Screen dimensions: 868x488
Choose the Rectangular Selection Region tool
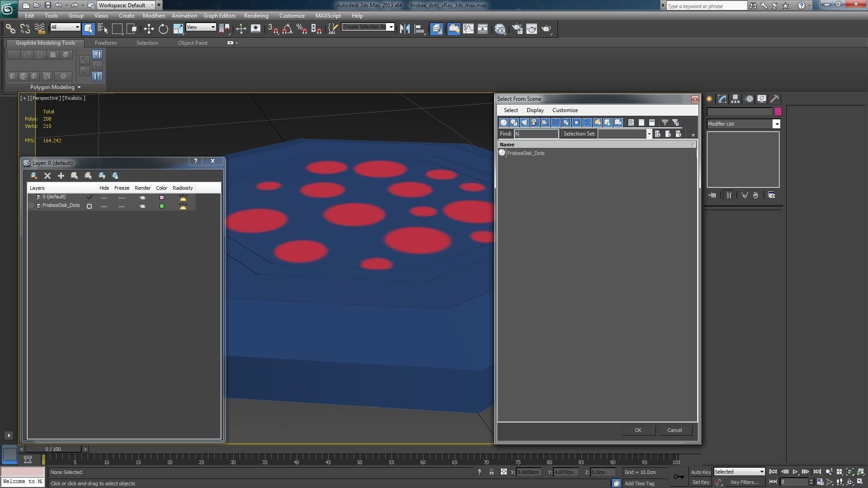tap(117, 29)
